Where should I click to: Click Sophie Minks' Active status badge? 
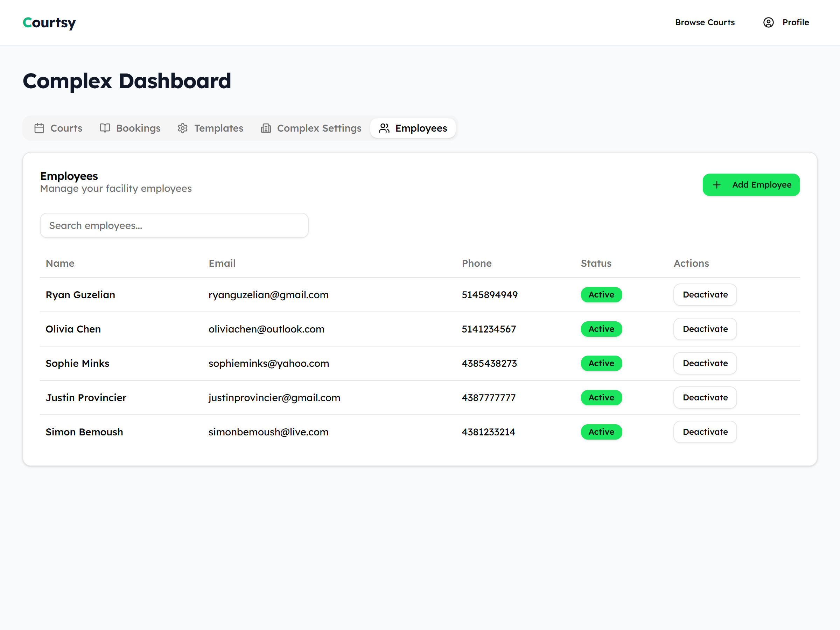602,363
